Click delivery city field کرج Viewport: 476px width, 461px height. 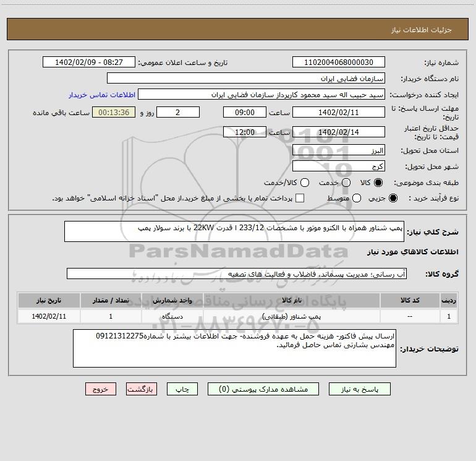coord(339,166)
